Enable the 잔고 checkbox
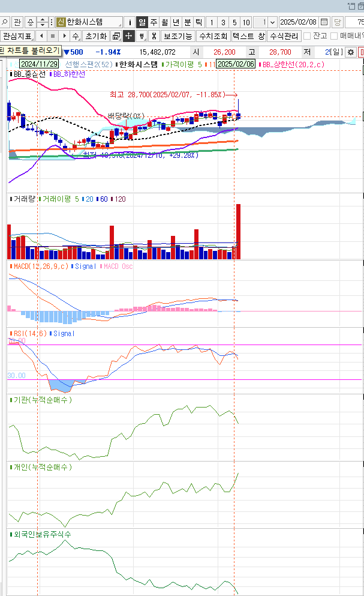 pos(308,36)
